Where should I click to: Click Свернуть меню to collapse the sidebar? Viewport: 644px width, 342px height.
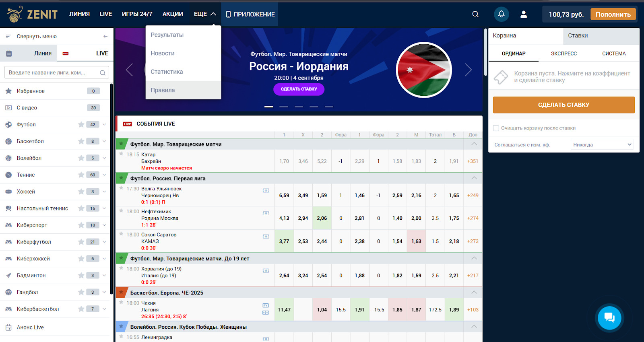(37, 36)
